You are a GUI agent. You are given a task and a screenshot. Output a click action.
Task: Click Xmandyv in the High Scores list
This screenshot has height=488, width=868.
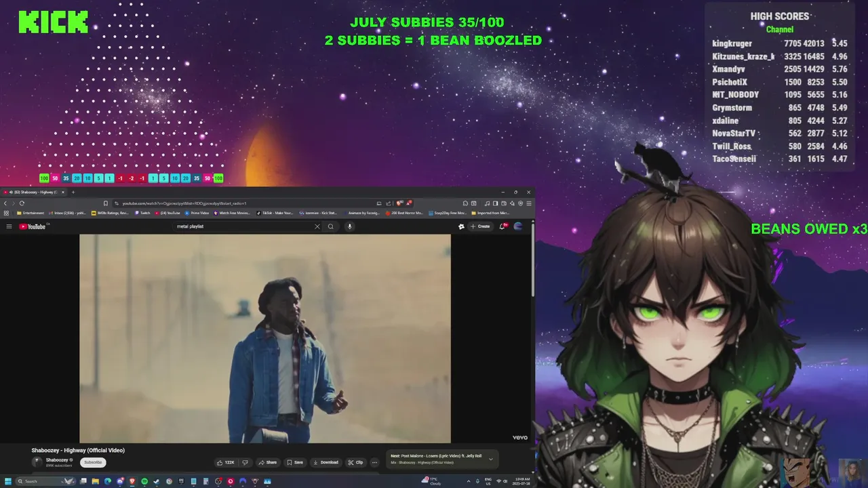(729, 69)
